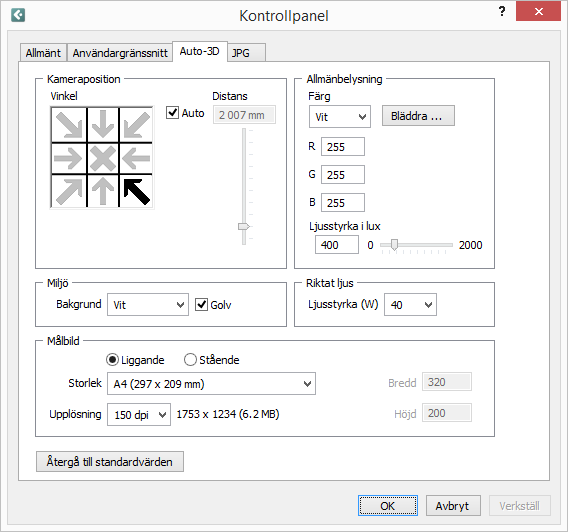This screenshot has height=532, width=568.
Task: Expand the Bakgrund dropdown
Action: coord(148,305)
